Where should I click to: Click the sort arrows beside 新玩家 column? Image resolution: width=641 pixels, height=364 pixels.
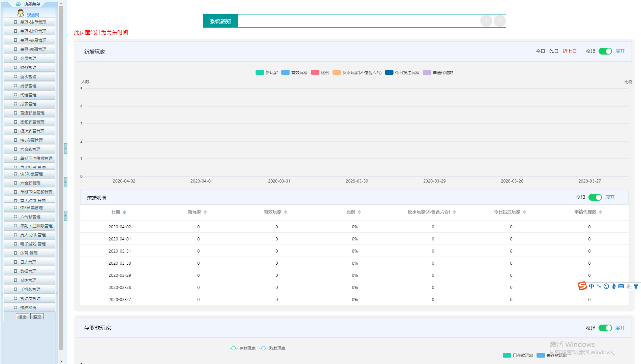pos(205,212)
